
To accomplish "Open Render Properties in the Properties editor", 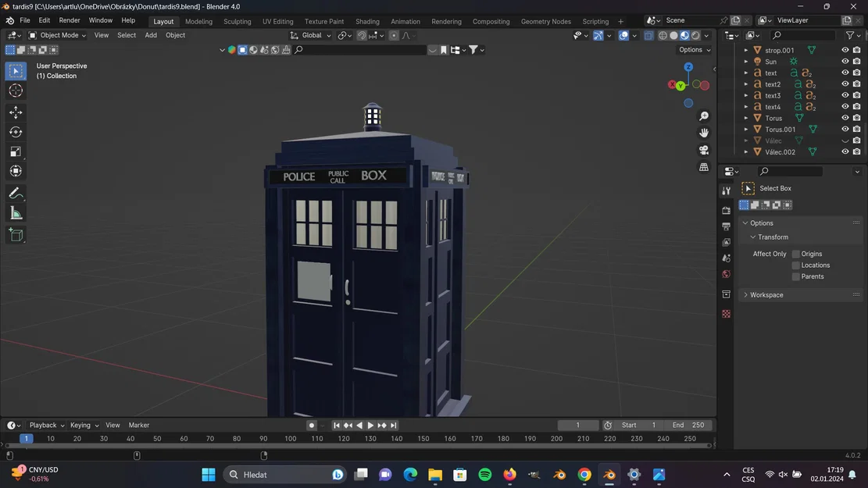I will click(726, 209).
